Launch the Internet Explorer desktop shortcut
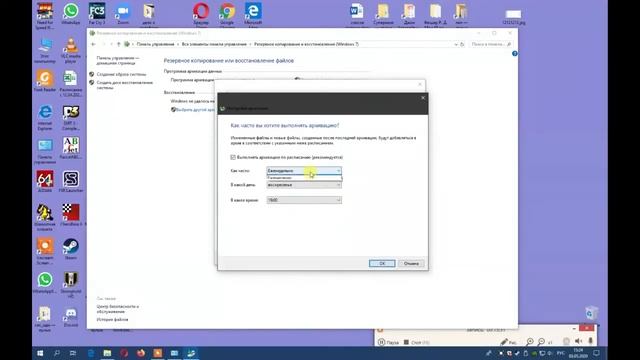 (x=44, y=117)
